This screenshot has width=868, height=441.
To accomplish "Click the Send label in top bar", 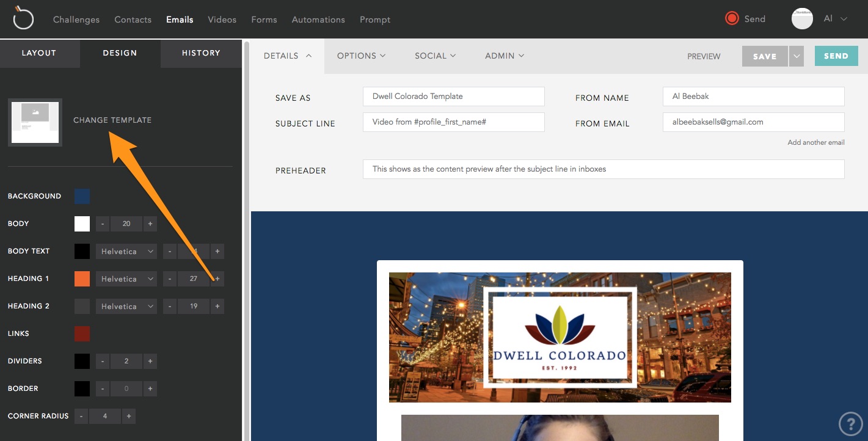I will click(x=754, y=19).
